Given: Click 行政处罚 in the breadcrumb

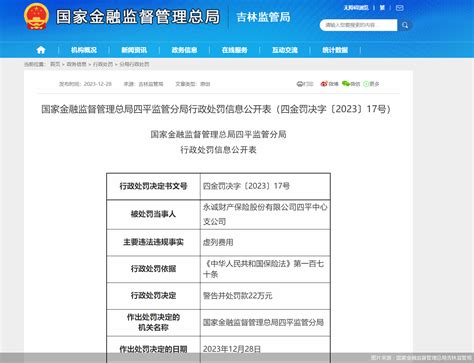Looking at the screenshot, I should click(x=103, y=64).
